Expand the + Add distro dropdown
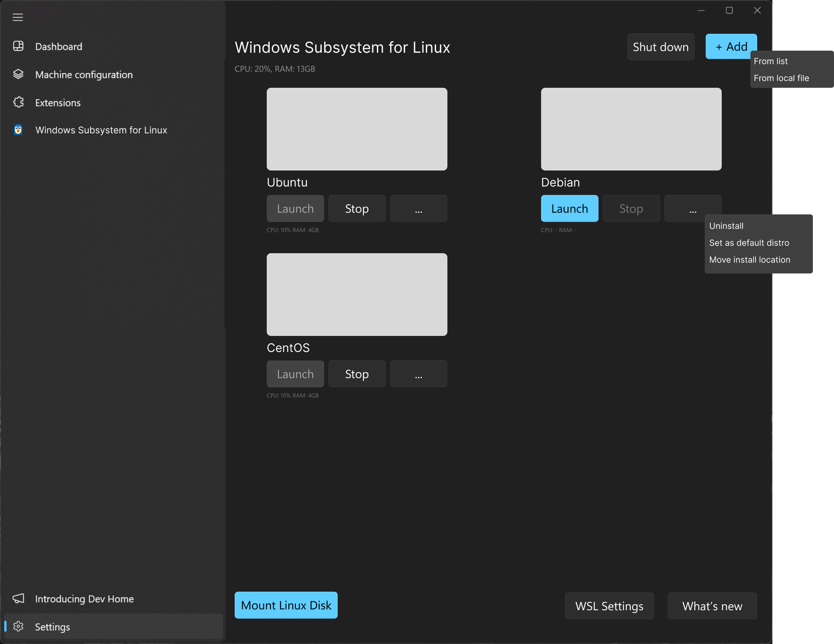The height and width of the screenshot is (644, 834). [730, 46]
